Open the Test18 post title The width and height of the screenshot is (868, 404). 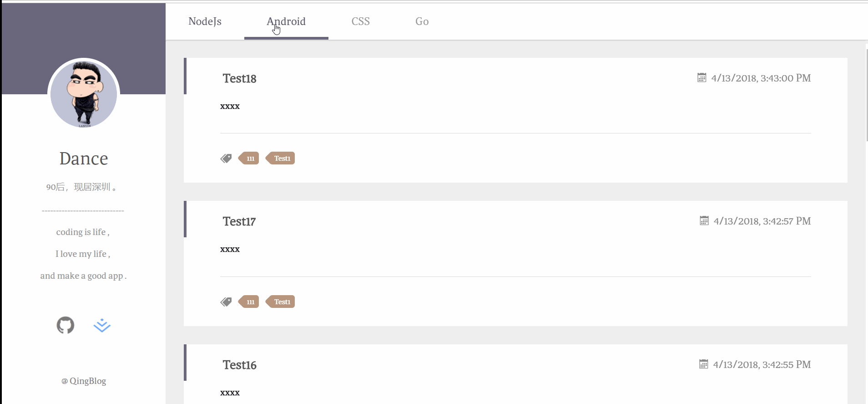tap(240, 78)
